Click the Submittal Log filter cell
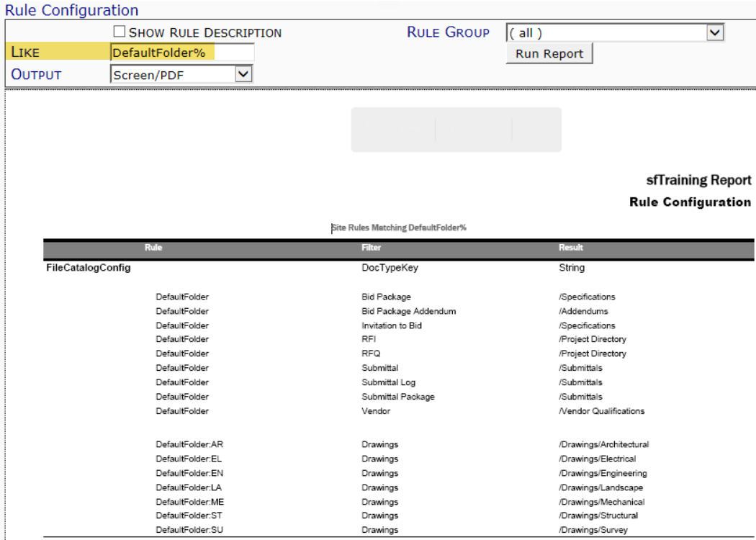Viewport: 756px width, 540px height. (x=389, y=382)
